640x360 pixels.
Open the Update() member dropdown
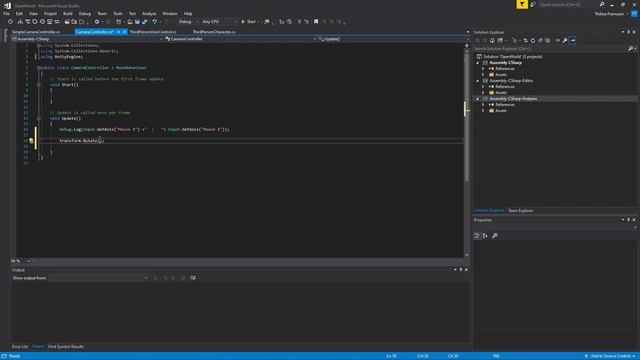click(393, 39)
